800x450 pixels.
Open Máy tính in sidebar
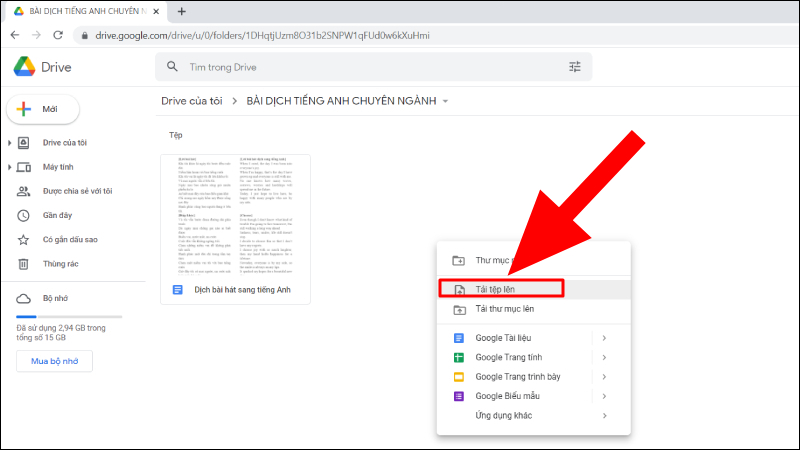(x=58, y=167)
